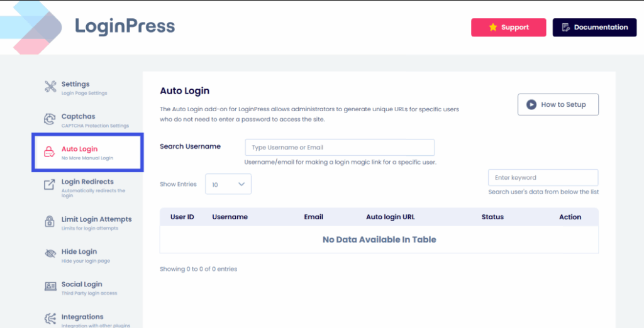Click the Status column header

(x=492, y=217)
